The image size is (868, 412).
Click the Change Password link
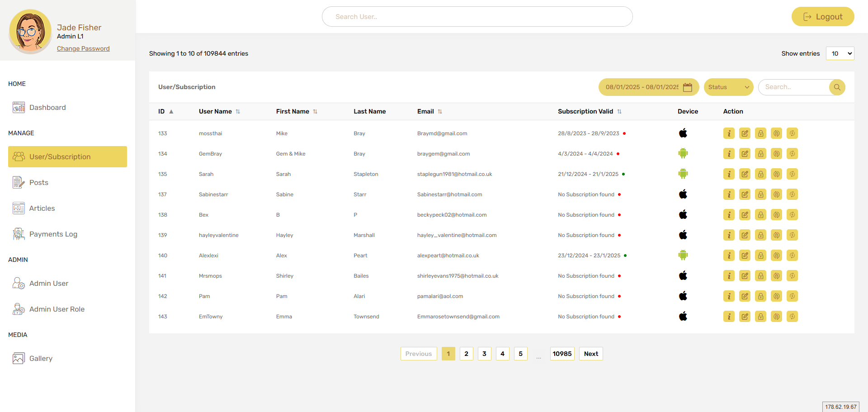point(83,48)
